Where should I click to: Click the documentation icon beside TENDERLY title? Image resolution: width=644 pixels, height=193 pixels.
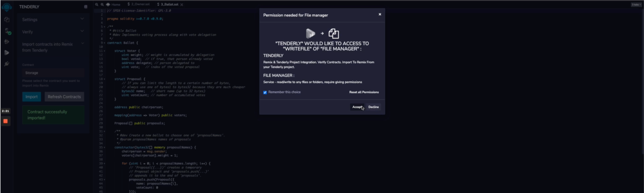(x=86, y=7)
